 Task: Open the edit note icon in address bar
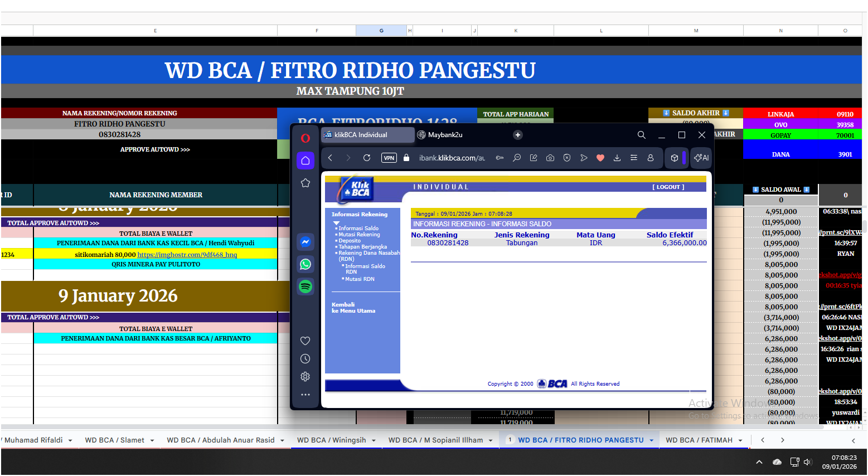point(534,158)
